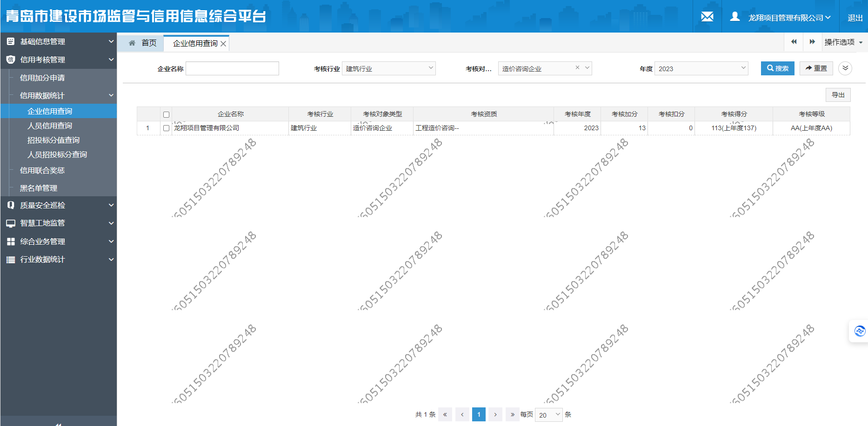The width and height of the screenshot is (868, 426).
Task: Click the 导出 export button
Action: point(838,94)
